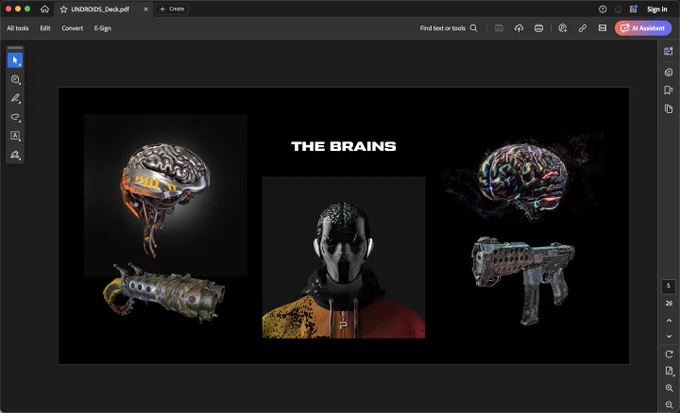Choose the highlighter pen tool
This screenshot has width=680, height=413.
click(x=15, y=98)
